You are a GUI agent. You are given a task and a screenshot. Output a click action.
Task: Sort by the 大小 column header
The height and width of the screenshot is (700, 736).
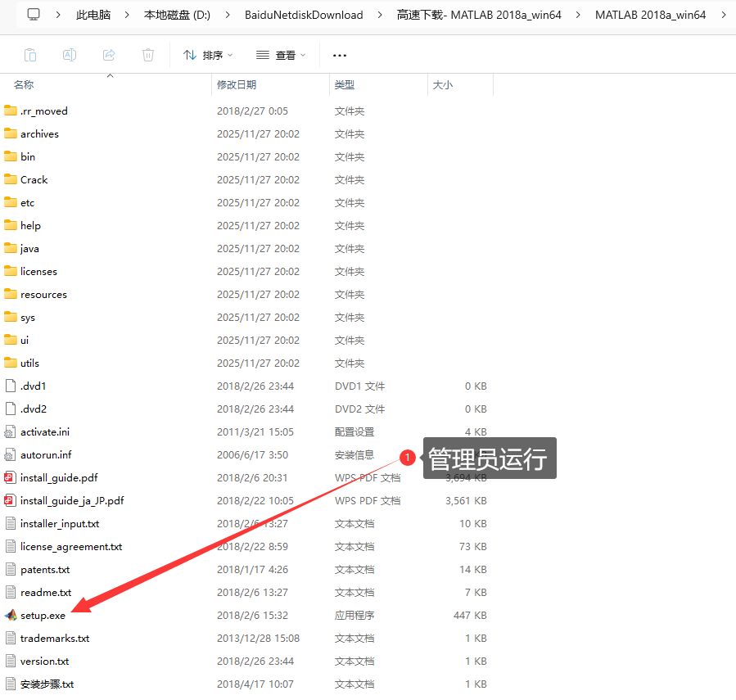click(443, 85)
